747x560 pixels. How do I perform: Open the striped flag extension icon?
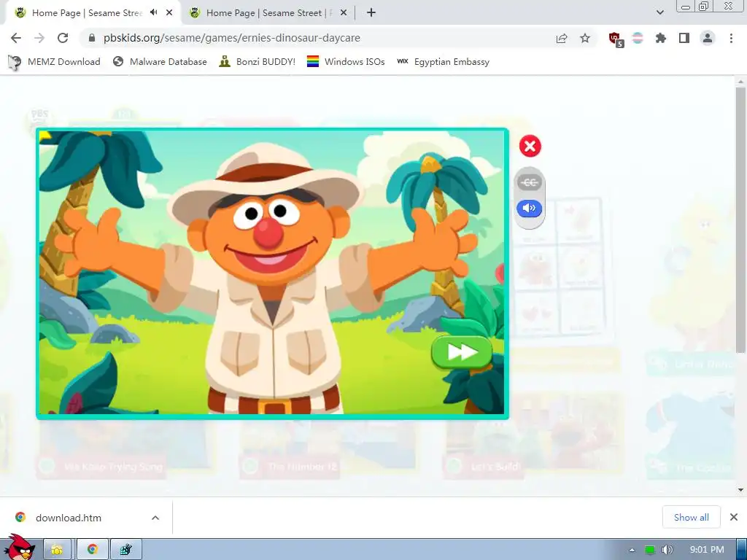point(638,38)
